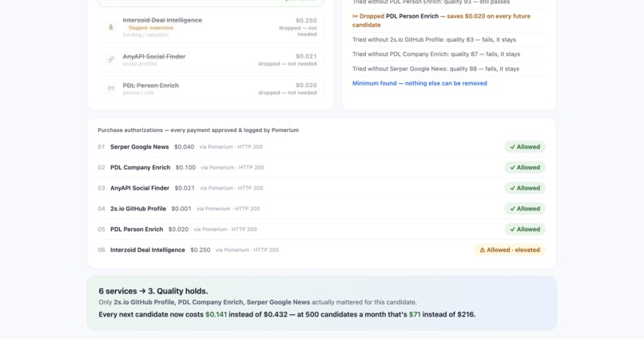644x339 pixels.
Task: Select the Serper Google News authorization row
Action: point(321,147)
